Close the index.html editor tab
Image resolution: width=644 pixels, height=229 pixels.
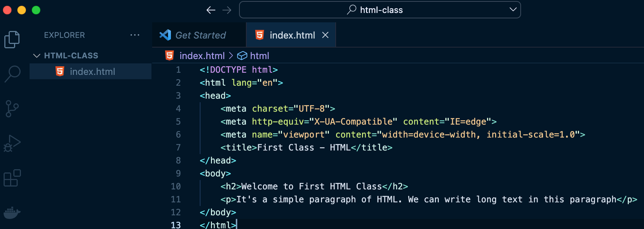325,35
